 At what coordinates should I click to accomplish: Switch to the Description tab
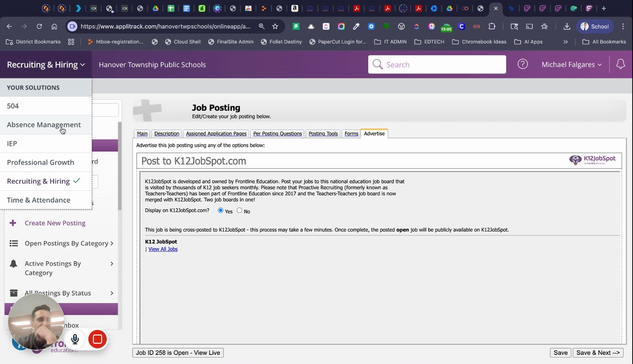(167, 134)
